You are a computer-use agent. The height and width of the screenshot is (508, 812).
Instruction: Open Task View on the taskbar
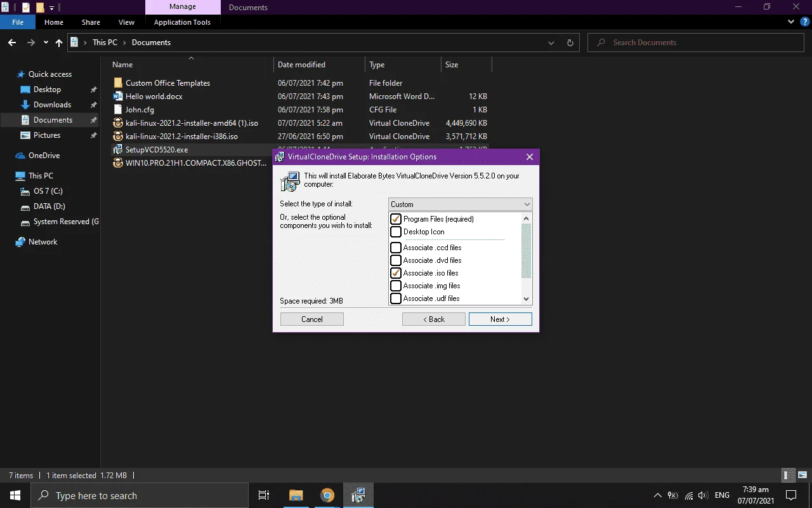264,495
